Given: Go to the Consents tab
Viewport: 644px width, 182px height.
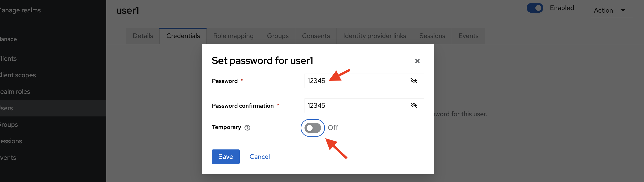Looking at the screenshot, I should (x=316, y=36).
